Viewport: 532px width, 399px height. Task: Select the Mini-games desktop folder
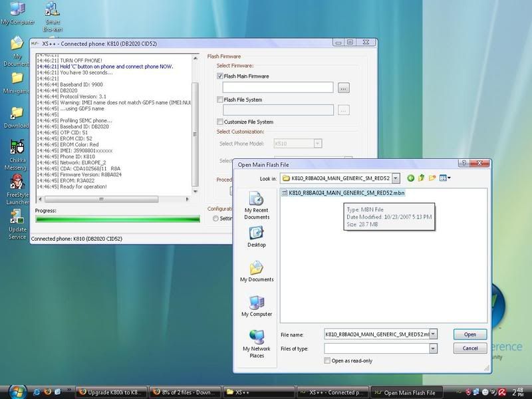point(16,83)
